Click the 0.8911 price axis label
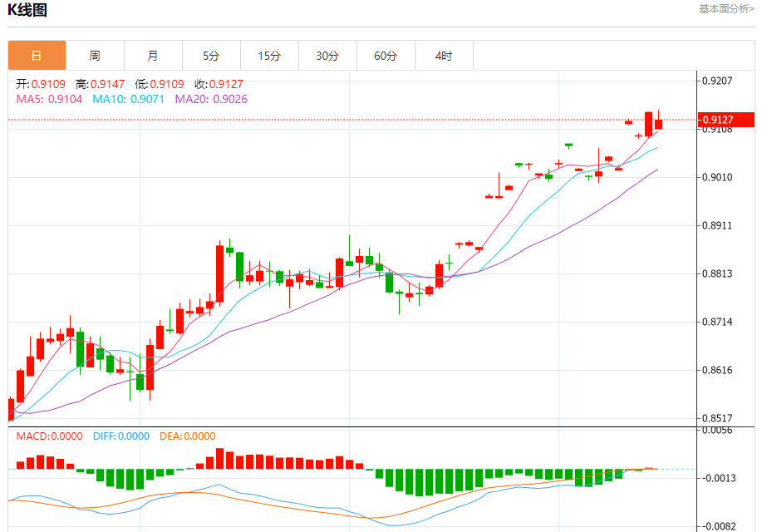Image resolution: width=762 pixels, height=532 pixels. click(717, 225)
